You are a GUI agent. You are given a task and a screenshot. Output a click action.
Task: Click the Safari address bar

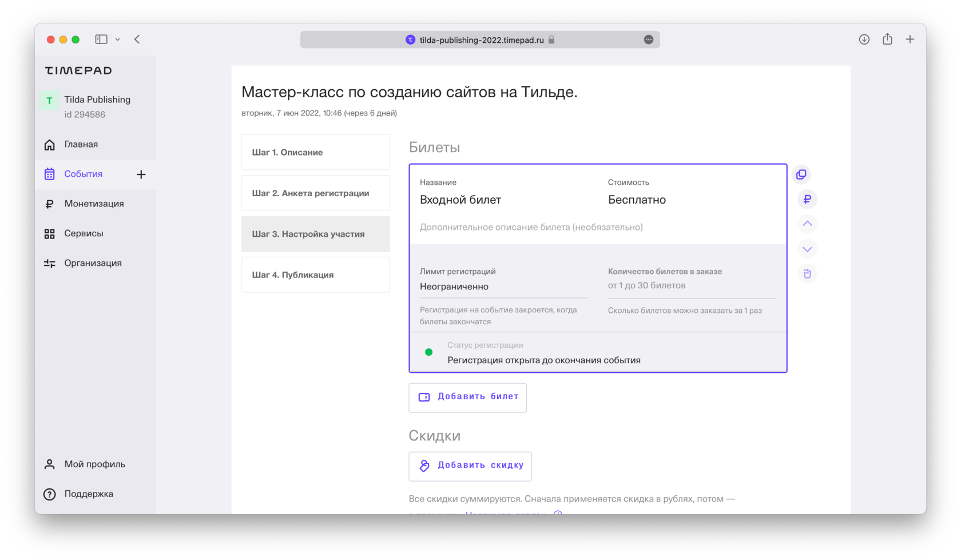pos(480,39)
